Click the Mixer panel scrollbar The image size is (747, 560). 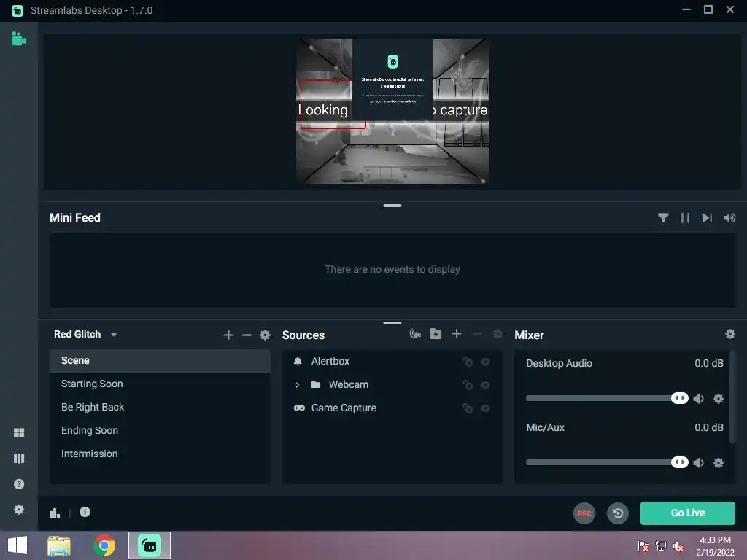click(x=732, y=397)
